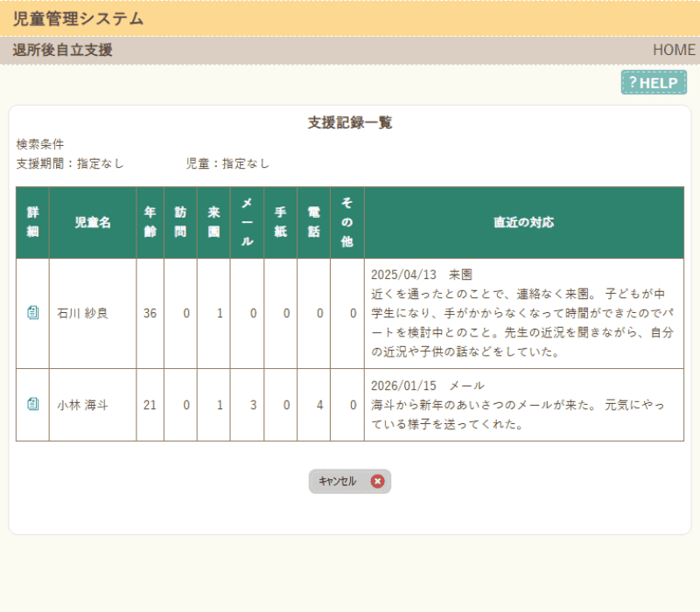The height and width of the screenshot is (612, 700).
Task: Open the detail icon for 石川 紗良
Action: coord(33,313)
